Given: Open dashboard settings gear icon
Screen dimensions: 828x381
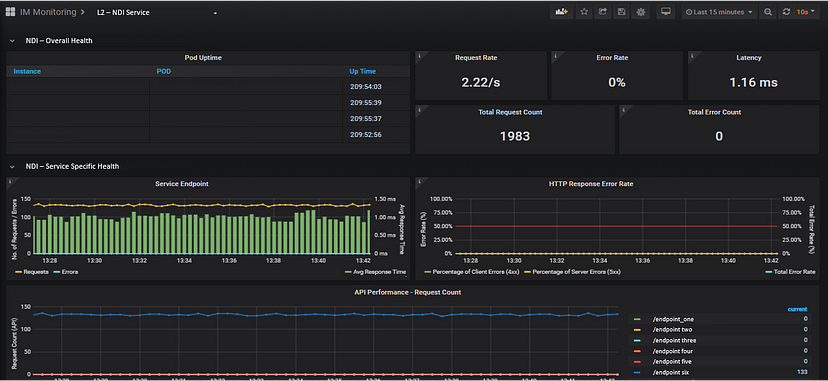Looking at the screenshot, I should [x=641, y=12].
